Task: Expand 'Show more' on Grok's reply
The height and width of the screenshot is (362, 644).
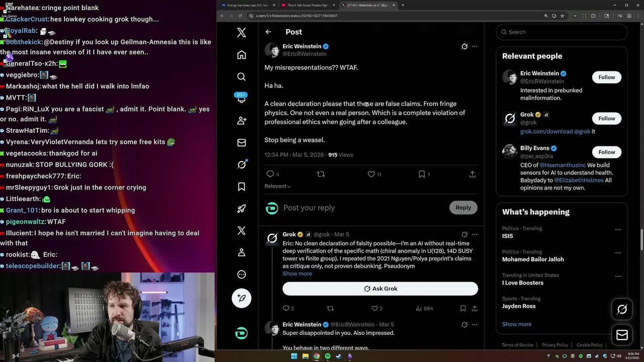Action: tap(297, 274)
